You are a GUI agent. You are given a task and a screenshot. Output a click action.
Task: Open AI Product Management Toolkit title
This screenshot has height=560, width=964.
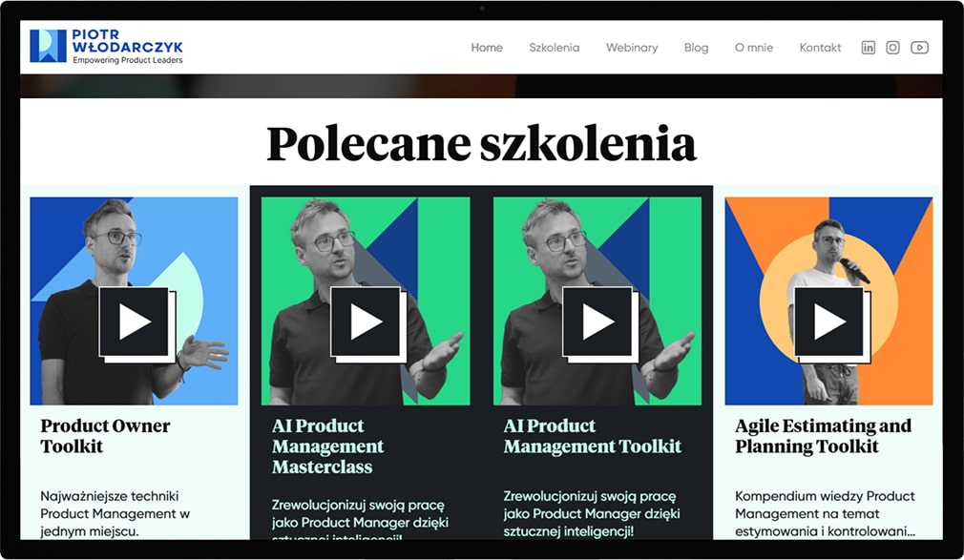click(x=592, y=436)
